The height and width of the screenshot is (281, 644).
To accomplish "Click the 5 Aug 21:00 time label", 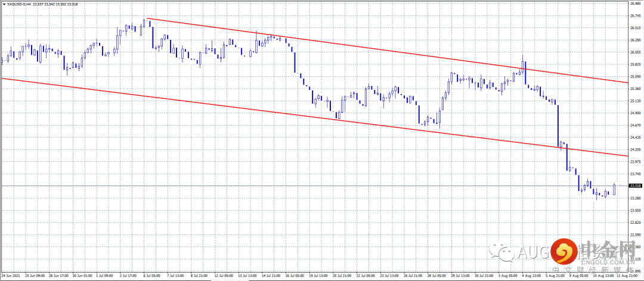I will [x=555, y=276].
